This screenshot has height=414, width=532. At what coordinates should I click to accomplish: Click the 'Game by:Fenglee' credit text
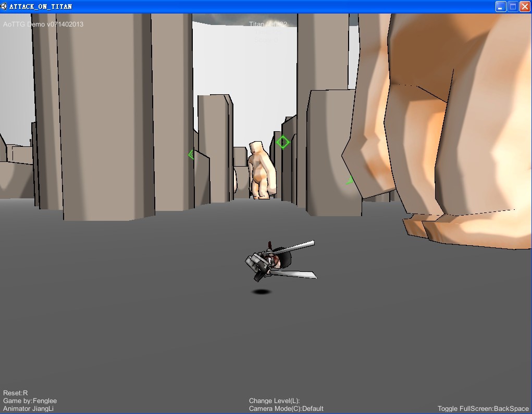click(x=30, y=401)
